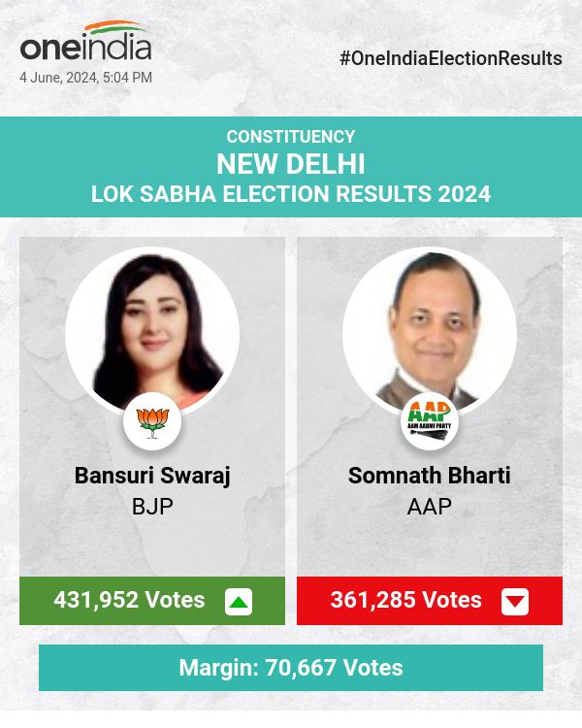Click the 4 June, 2024 timestamp
This screenshot has width=582, height=728.
[x=86, y=78]
